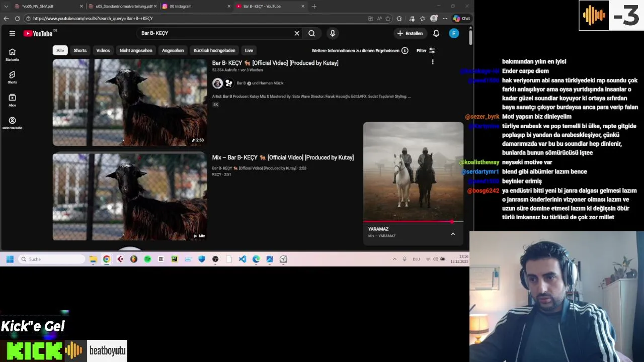Open Startseite in the YouTube sidebar
Viewport: 644px width, 362px height.
point(12,55)
